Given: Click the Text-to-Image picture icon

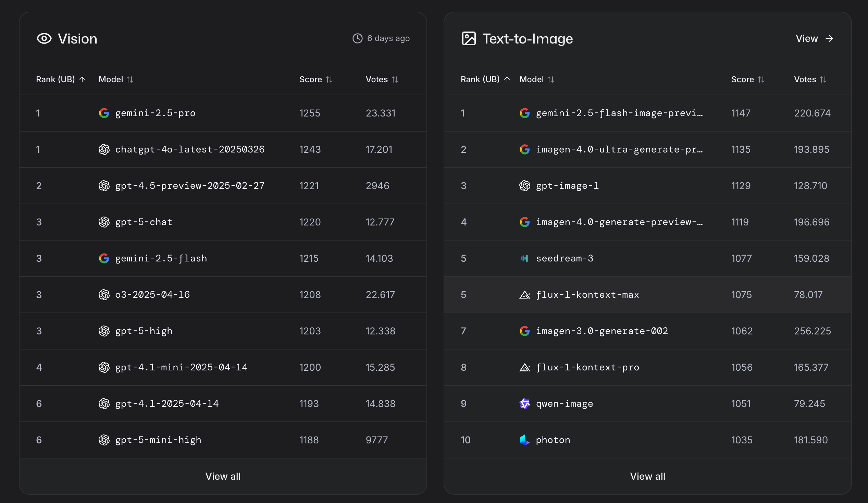Looking at the screenshot, I should click(469, 39).
